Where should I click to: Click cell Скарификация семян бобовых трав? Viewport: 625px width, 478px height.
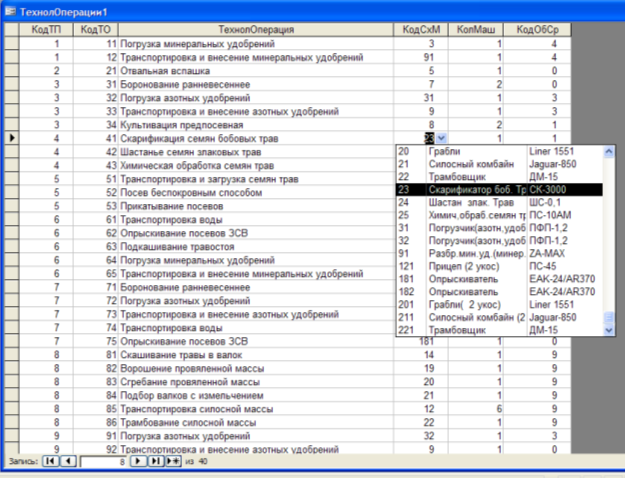tap(256, 139)
